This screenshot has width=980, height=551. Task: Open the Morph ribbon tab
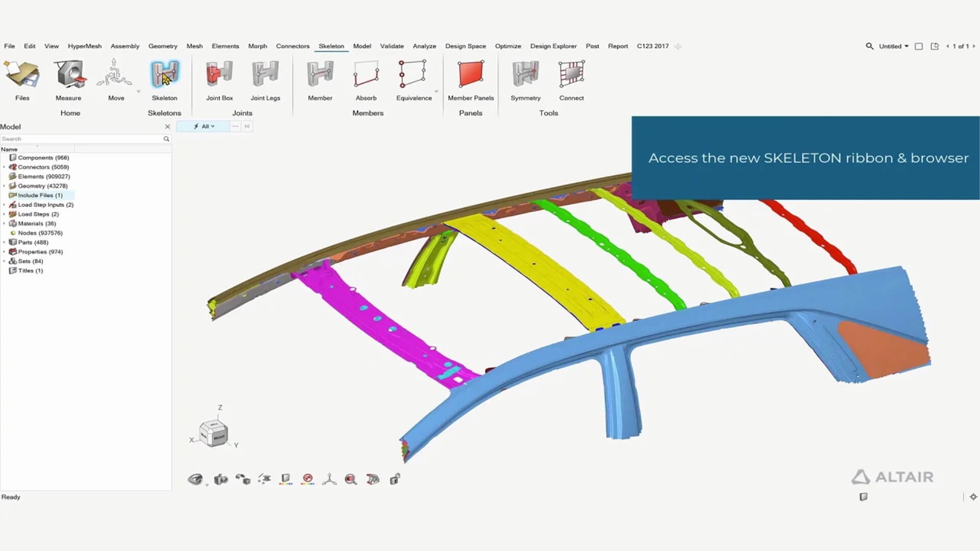[257, 46]
